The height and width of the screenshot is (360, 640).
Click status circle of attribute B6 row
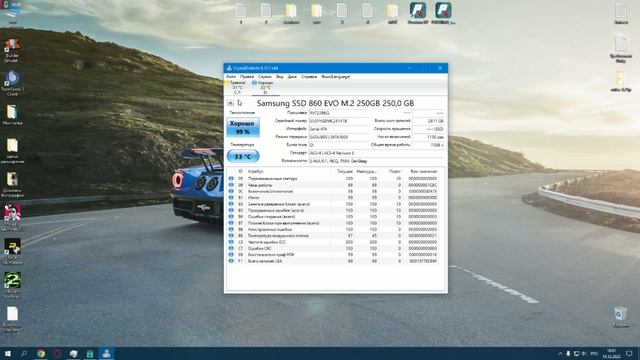[231, 217]
